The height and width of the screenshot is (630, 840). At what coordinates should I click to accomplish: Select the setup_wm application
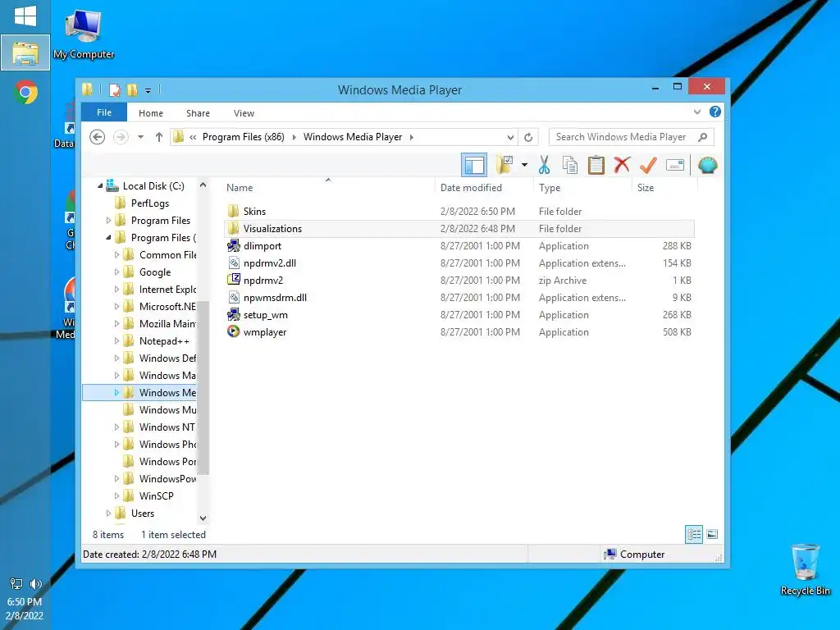pos(459,314)
